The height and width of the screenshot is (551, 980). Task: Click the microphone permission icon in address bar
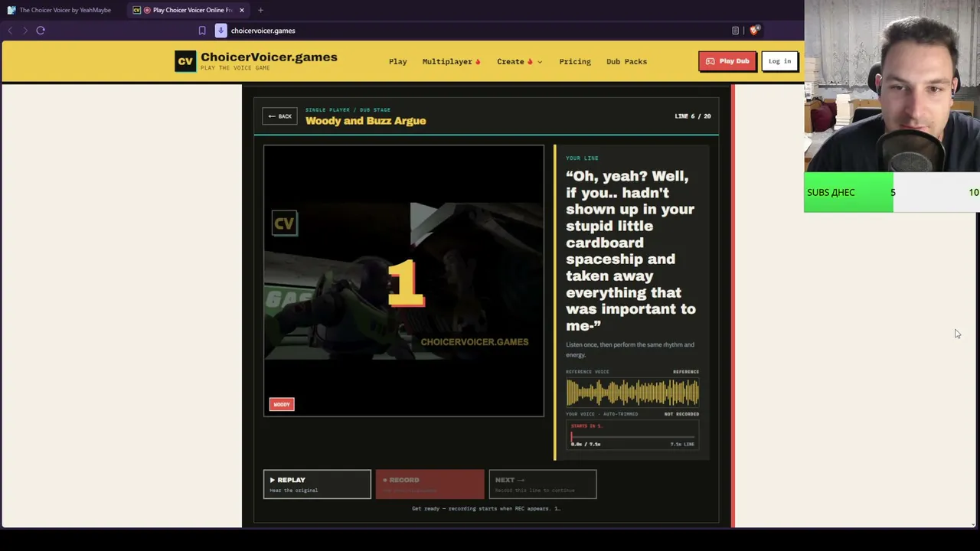(x=221, y=31)
